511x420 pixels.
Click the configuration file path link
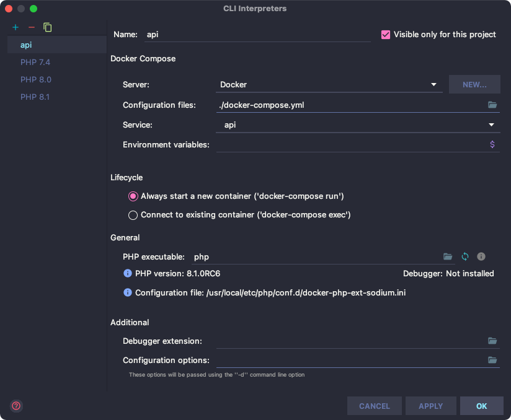(x=306, y=292)
